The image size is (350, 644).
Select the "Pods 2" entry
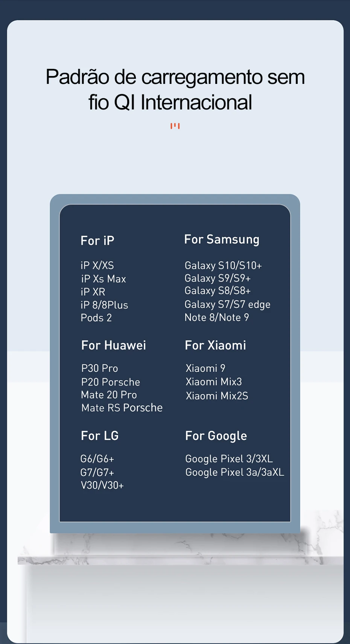pos(96,318)
